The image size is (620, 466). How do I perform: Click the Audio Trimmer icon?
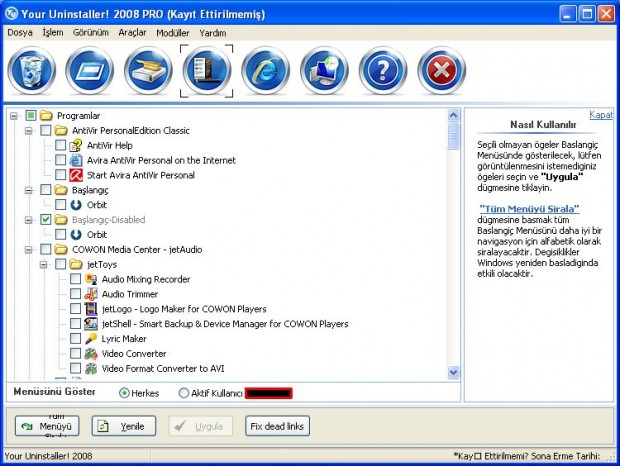pyautogui.click(x=91, y=294)
